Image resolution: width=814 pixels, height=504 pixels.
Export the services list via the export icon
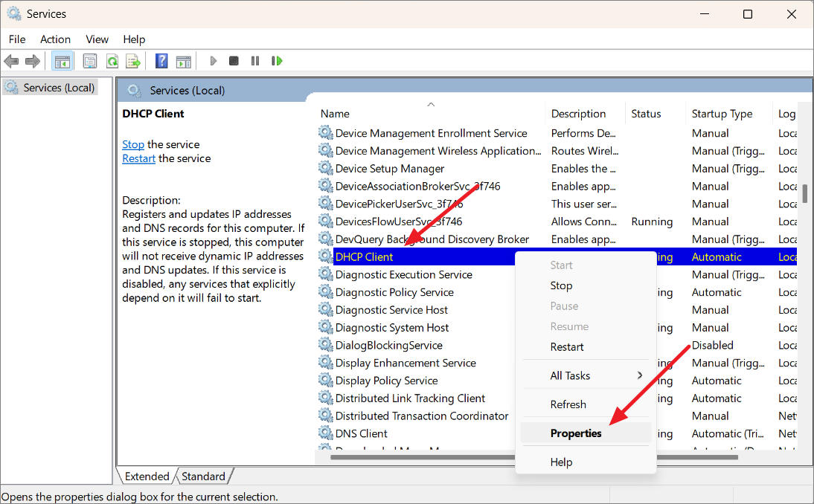pos(132,60)
